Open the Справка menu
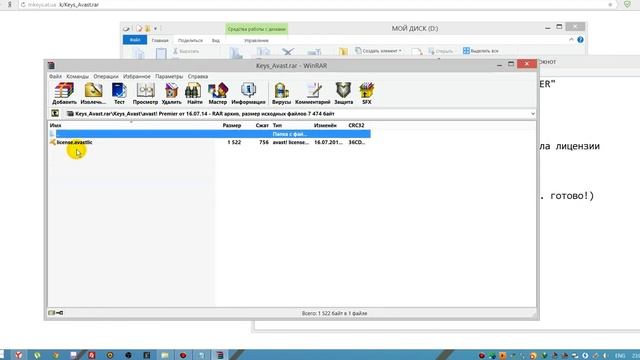This screenshot has width=640, height=360. pos(198,76)
